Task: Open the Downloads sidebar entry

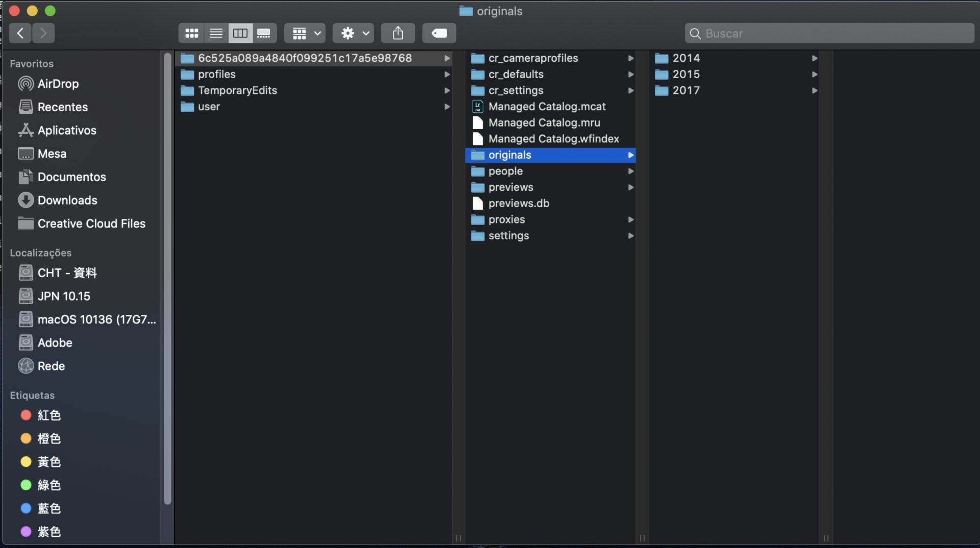Action: pos(67,200)
